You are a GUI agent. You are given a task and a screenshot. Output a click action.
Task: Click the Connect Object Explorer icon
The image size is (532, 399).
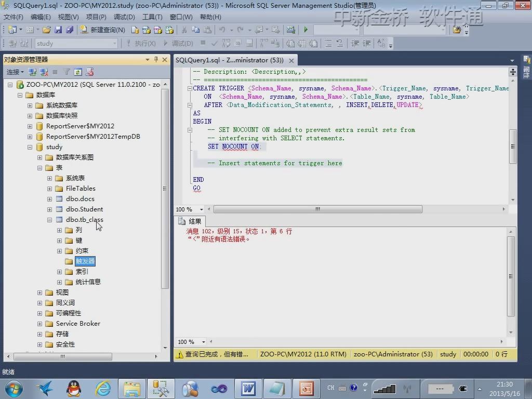pyautogui.click(x=33, y=72)
